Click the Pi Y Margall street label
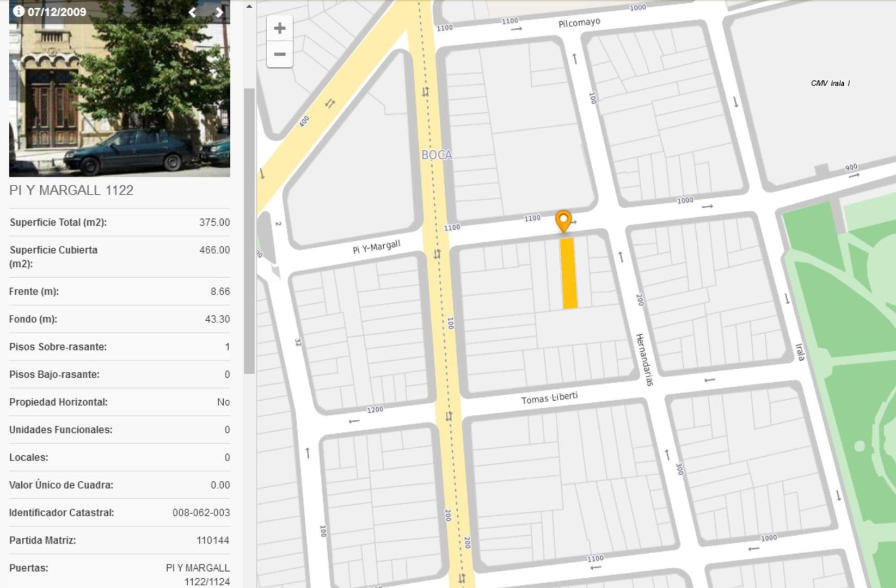 tap(376, 247)
